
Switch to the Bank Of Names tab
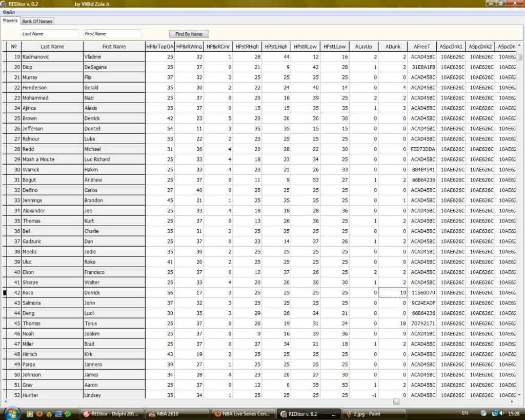37,21
